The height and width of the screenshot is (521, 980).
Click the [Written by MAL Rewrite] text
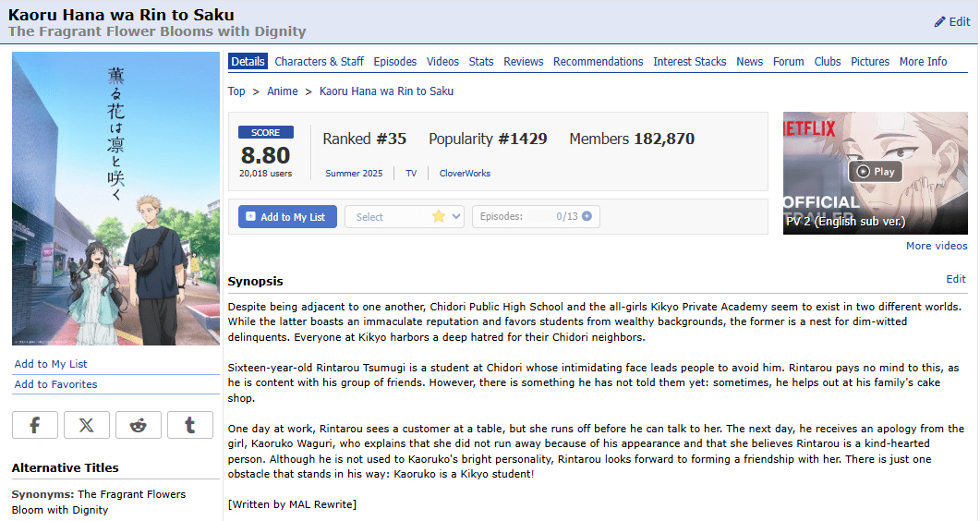(x=292, y=504)
